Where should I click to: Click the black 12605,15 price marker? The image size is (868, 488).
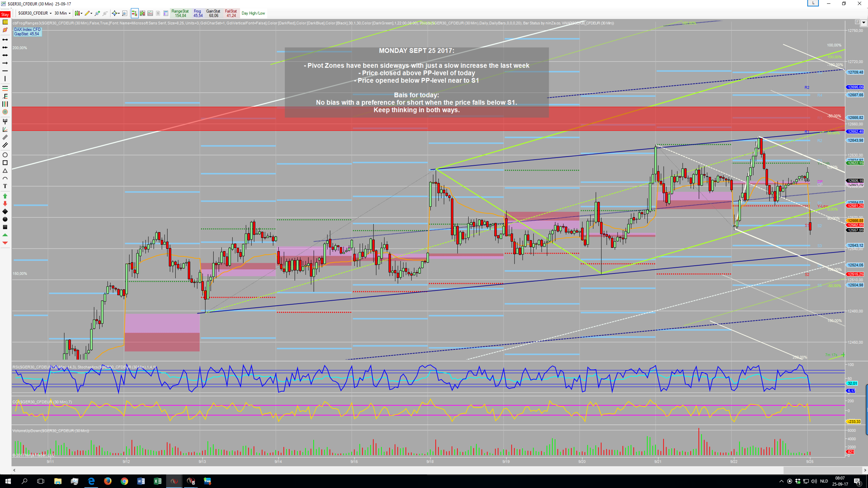[x=855, y=181]
